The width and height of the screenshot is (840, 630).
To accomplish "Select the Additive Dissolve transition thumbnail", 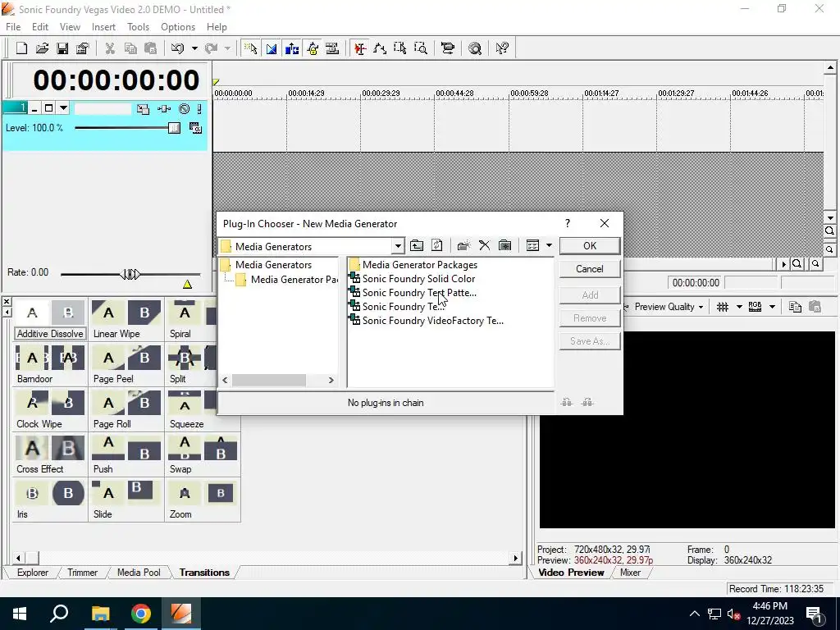I will (x=50, y=319).
